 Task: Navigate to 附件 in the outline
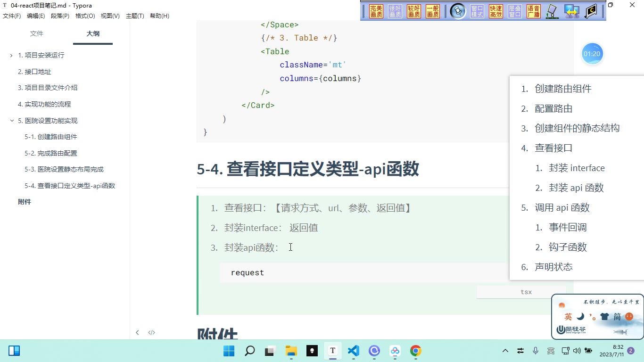(x=25, y=202)
